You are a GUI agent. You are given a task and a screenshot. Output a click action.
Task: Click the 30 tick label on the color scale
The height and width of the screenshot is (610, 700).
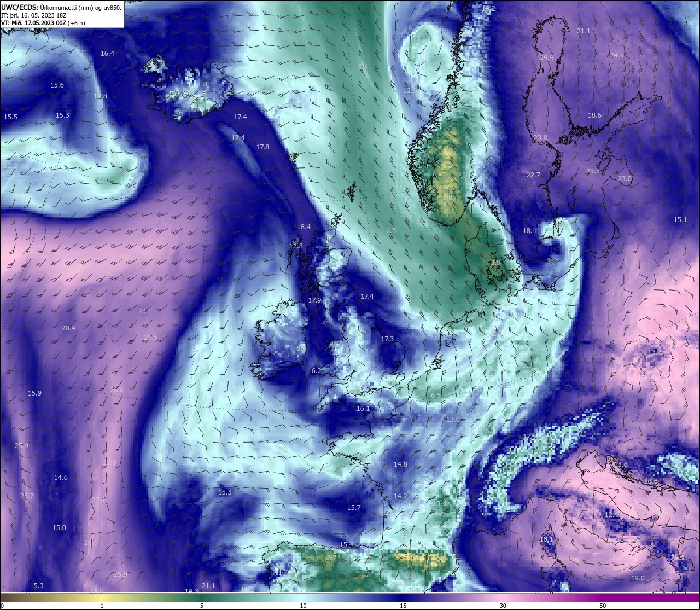tap(503, 606)
